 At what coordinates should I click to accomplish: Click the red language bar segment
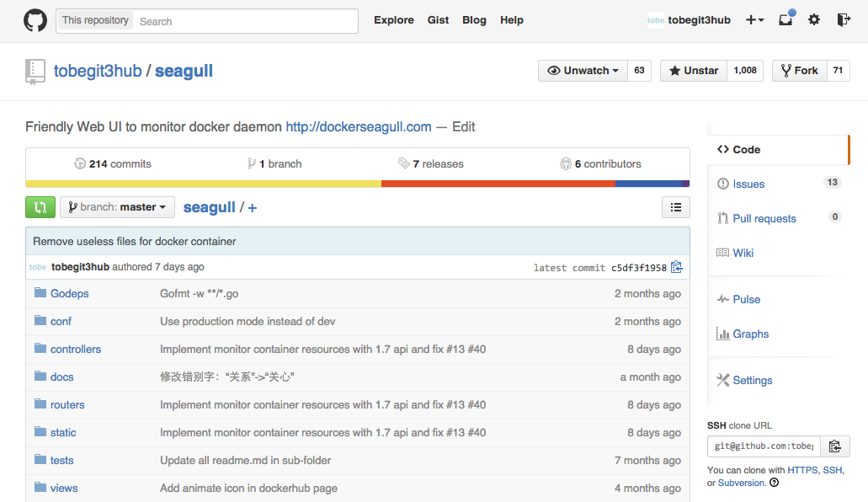[498, 184]
